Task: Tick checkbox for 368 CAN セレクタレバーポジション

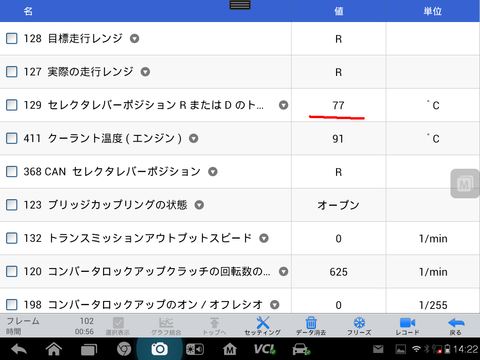Action: click(x=12, y=172)
